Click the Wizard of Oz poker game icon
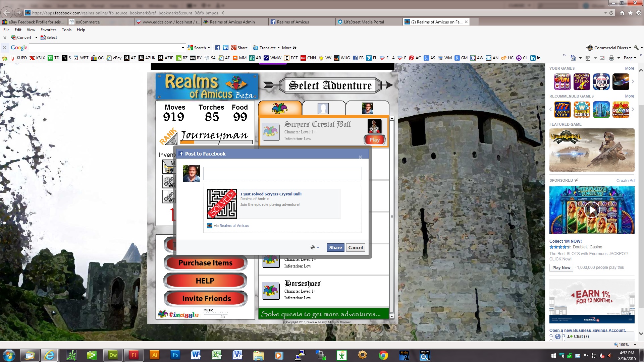Screen dimensions: 644x362 click(x=601, y=82)
